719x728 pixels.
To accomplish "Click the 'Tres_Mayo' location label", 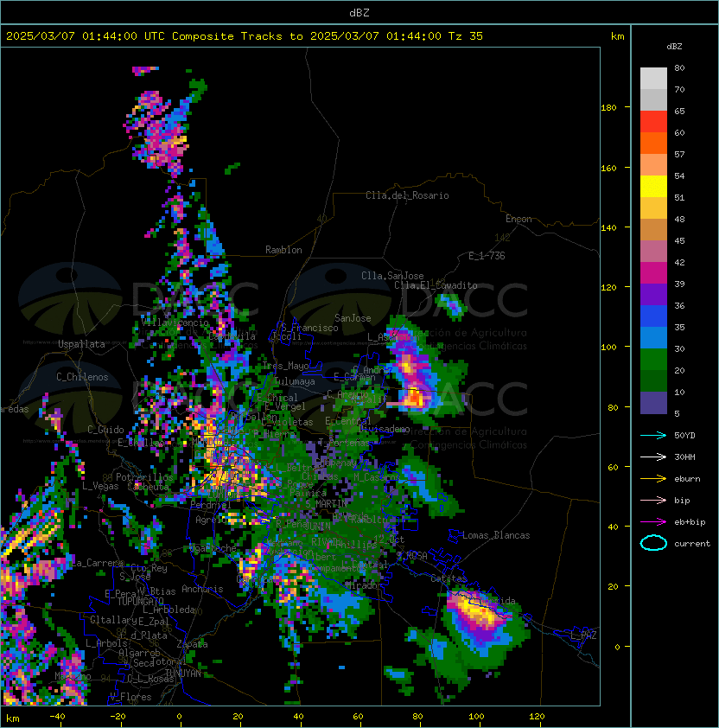I will click(x=285, y=366).
